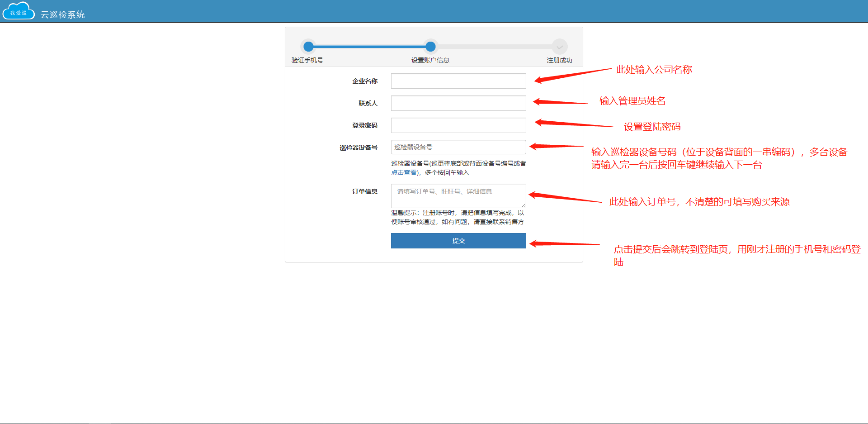Click the 验证手机号 step circle
The width and height of the screenshot is (868, 424).
[308, 47]
